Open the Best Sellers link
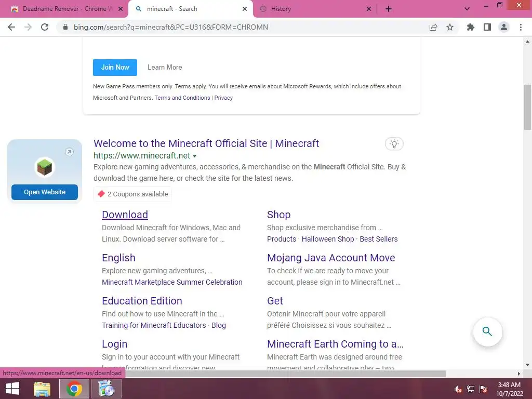 point(378,239)
